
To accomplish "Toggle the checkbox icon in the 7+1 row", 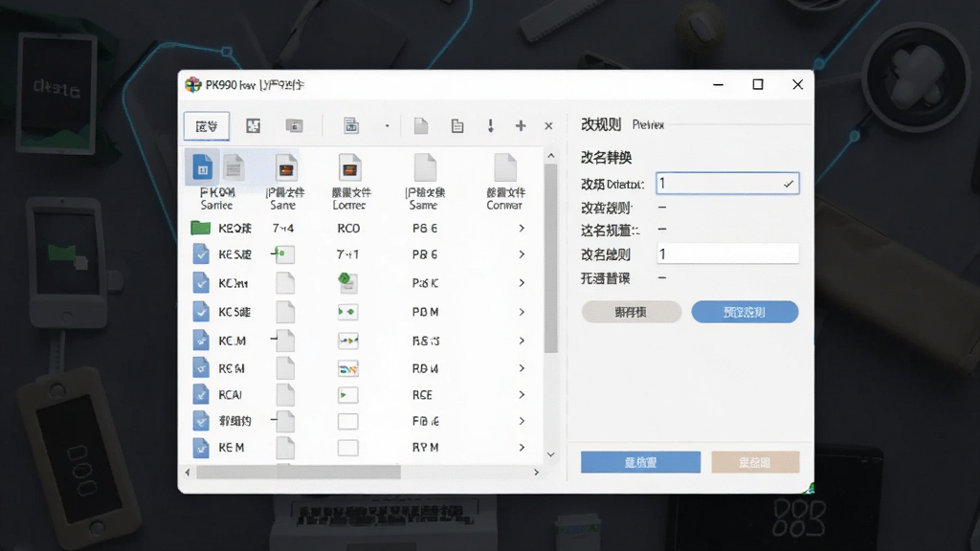I will click(201, 254).
